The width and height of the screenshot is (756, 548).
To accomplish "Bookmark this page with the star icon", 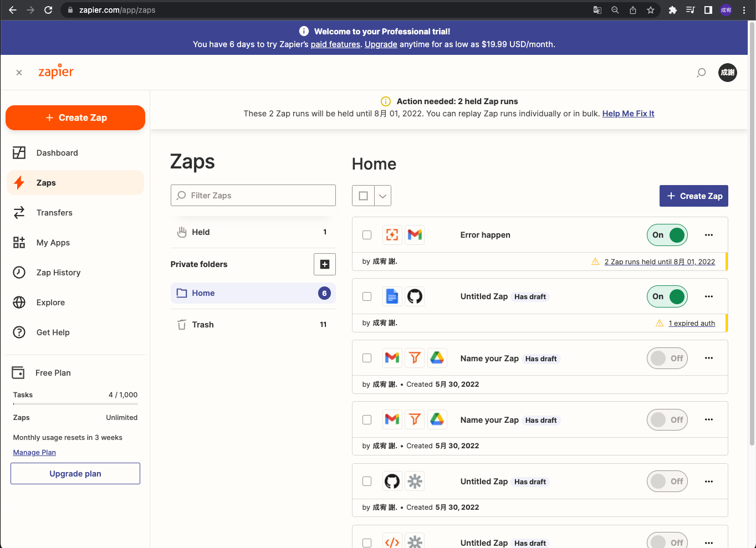I will click(x=651, y=10).
